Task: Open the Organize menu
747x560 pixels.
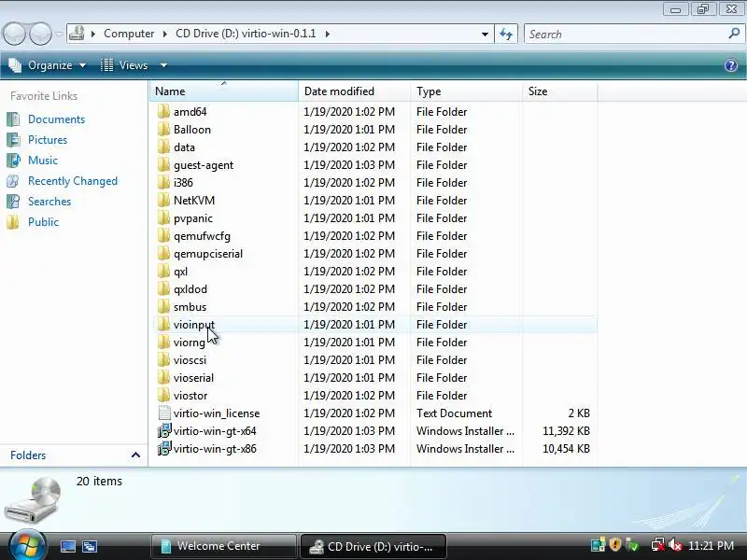Action: (x=48, y=65)
